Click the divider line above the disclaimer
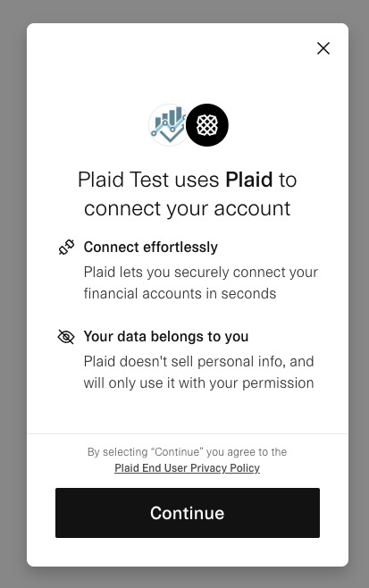The height and width of the screenshot is (588, 369). [188, 434]
